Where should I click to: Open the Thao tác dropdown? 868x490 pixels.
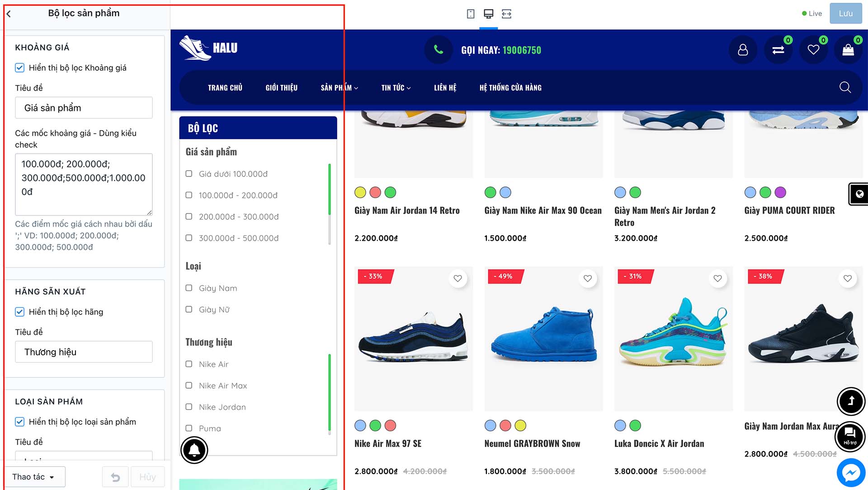[35, 477]
